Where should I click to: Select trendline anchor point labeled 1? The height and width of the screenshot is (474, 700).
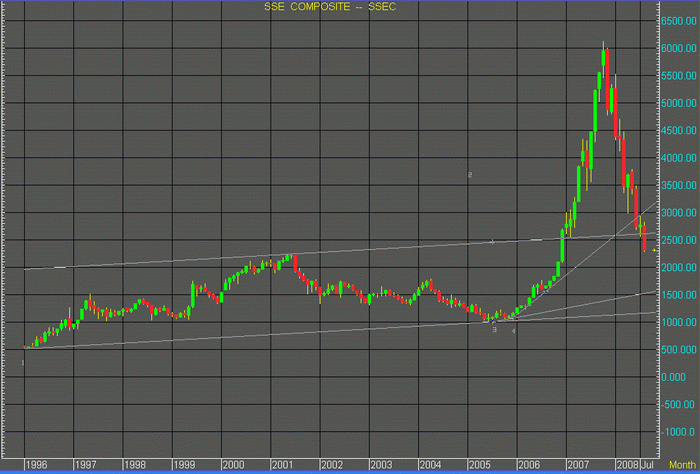(x=23, y=363)
